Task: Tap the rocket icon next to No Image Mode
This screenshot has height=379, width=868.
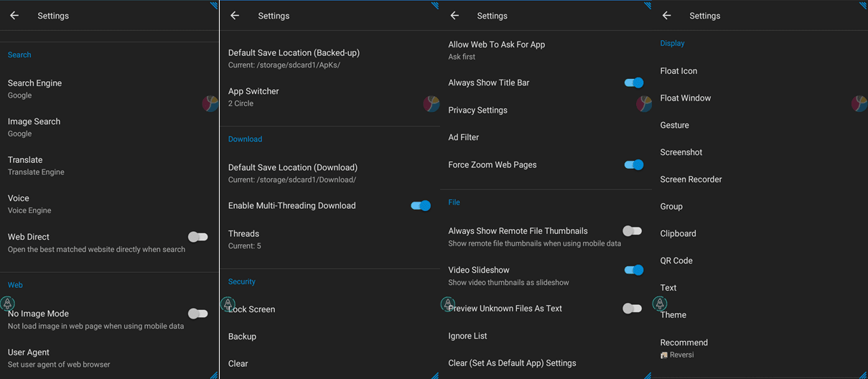Action: point(7,304)
